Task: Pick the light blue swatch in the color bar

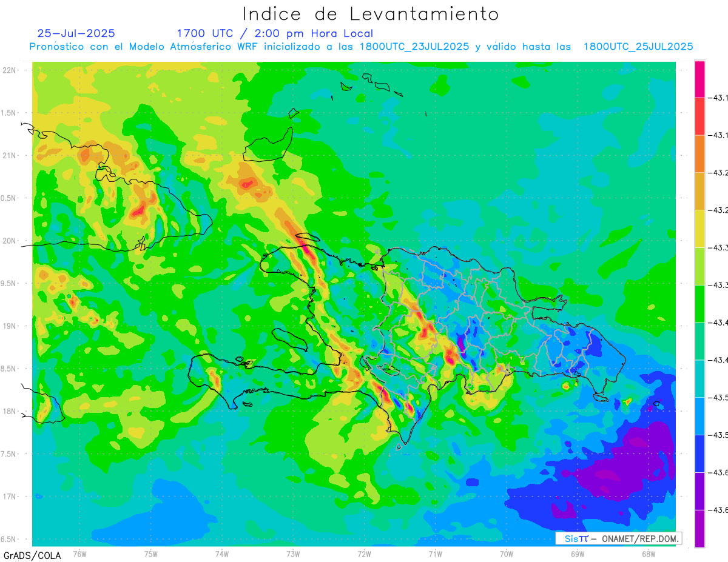Action: [699, 416]
